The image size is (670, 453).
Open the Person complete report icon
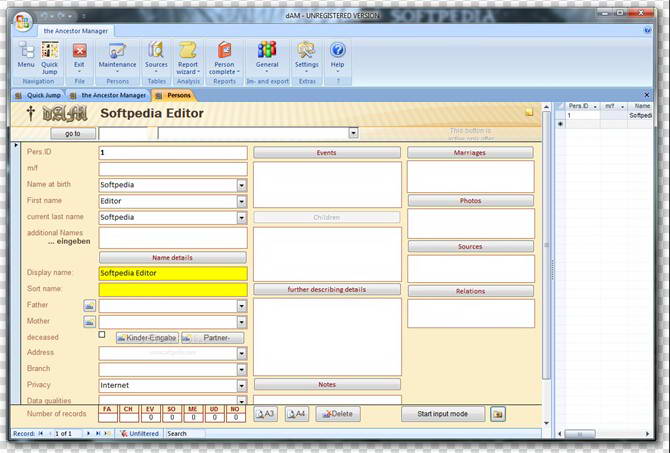(x=224, y=58)
